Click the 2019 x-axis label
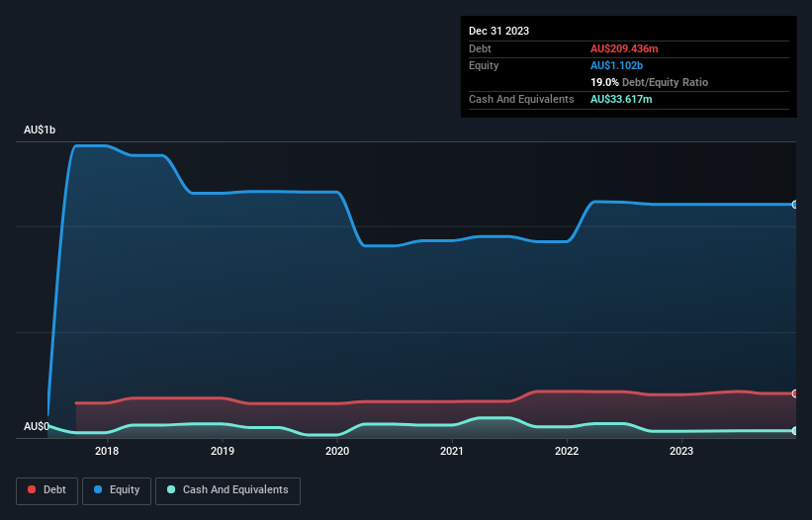Screen dimensions: 812x520 (223, 451)
